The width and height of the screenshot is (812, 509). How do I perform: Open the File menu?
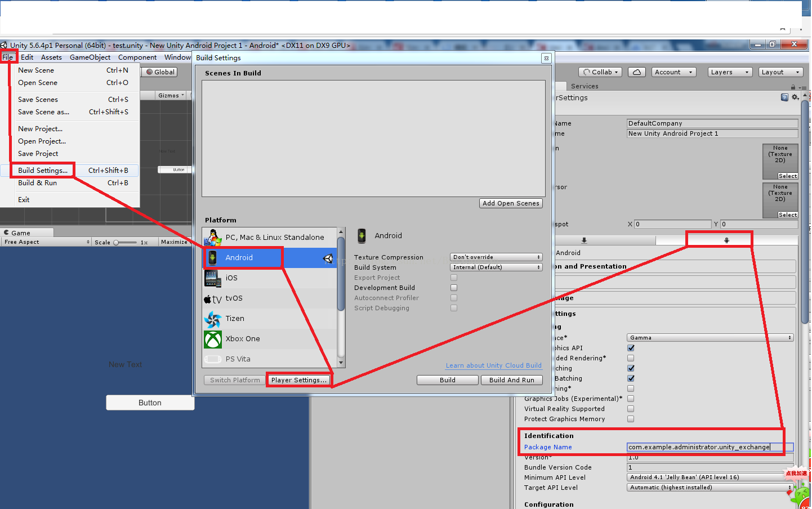coord(8,57)
